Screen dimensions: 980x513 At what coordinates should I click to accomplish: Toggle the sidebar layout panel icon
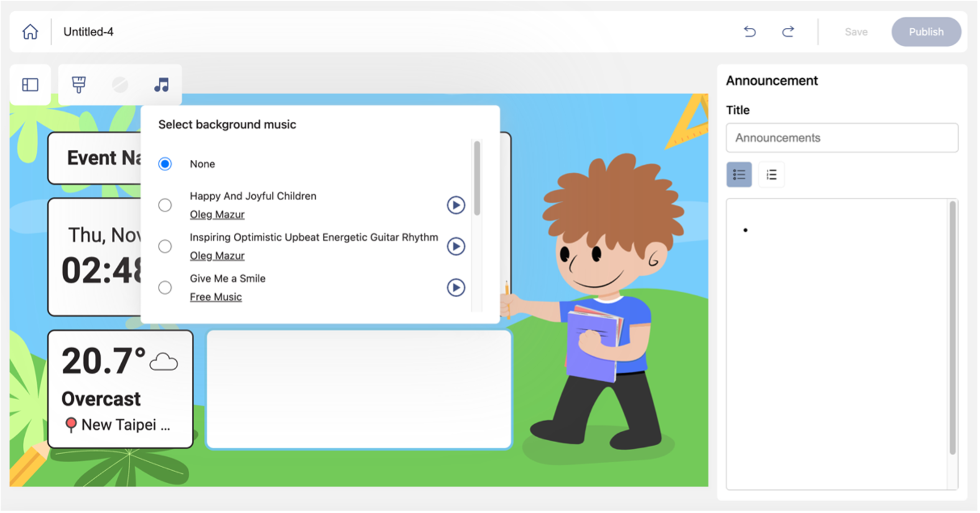point(30,85)
